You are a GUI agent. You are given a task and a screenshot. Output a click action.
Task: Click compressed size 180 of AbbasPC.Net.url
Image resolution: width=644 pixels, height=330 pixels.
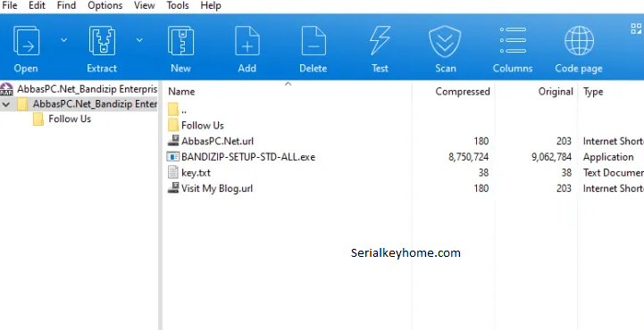click(481, 141)
